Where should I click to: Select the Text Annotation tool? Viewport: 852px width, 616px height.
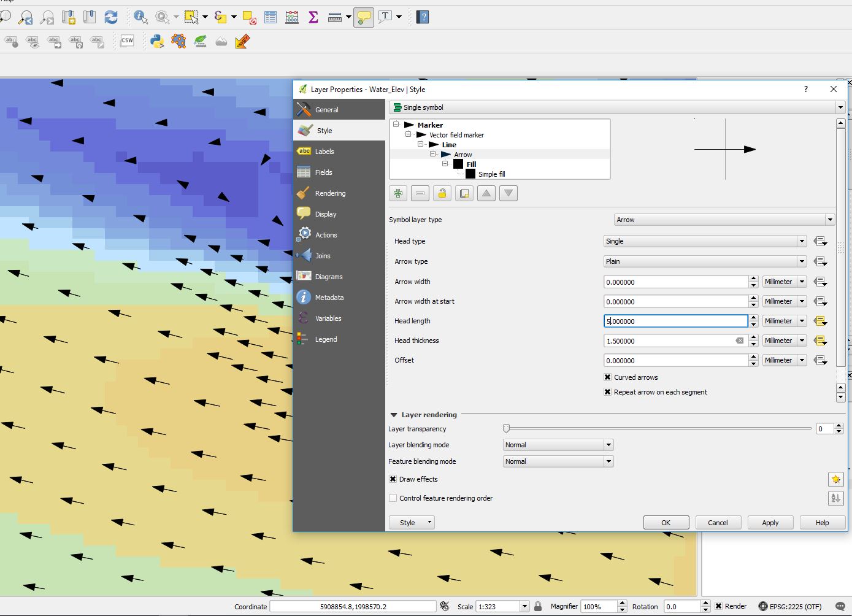pyautogui.click(x=385, y=17)
